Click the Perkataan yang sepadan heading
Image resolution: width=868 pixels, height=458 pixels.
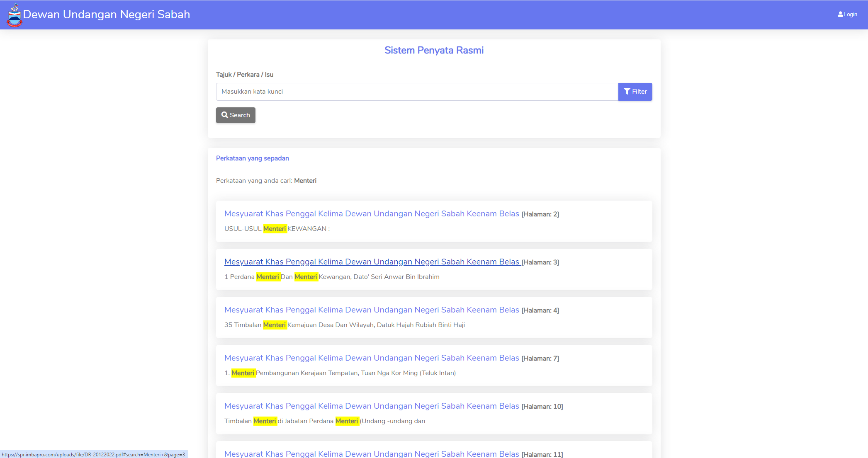coord(252,158)
